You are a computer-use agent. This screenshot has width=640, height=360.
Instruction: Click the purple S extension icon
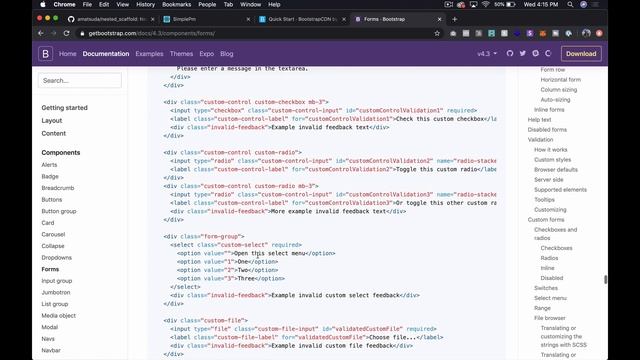[x=530, y=33]
